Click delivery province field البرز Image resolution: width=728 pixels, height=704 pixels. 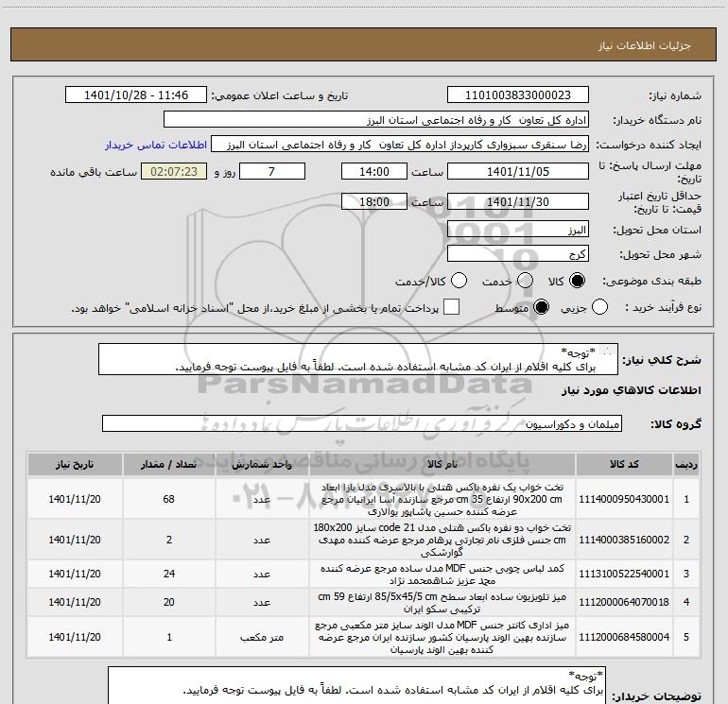(x=518, y=230)
